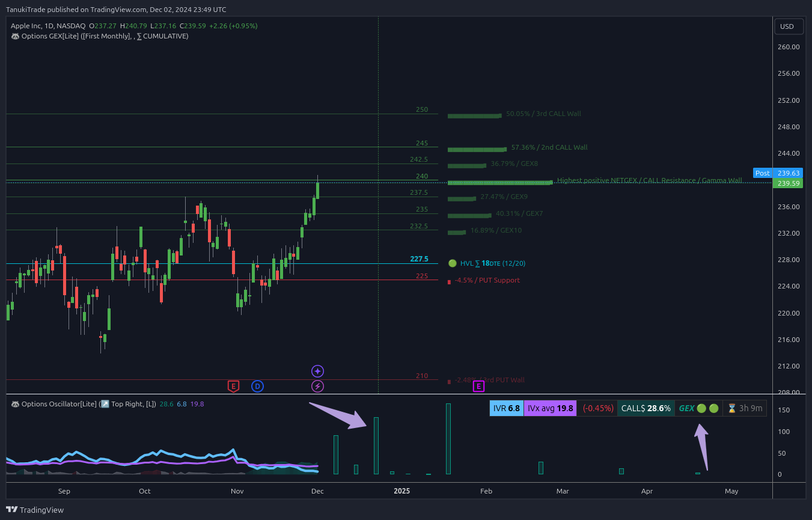Click the CALL$ 28.6% cell
812x520 pixels.
pos(646,408)
